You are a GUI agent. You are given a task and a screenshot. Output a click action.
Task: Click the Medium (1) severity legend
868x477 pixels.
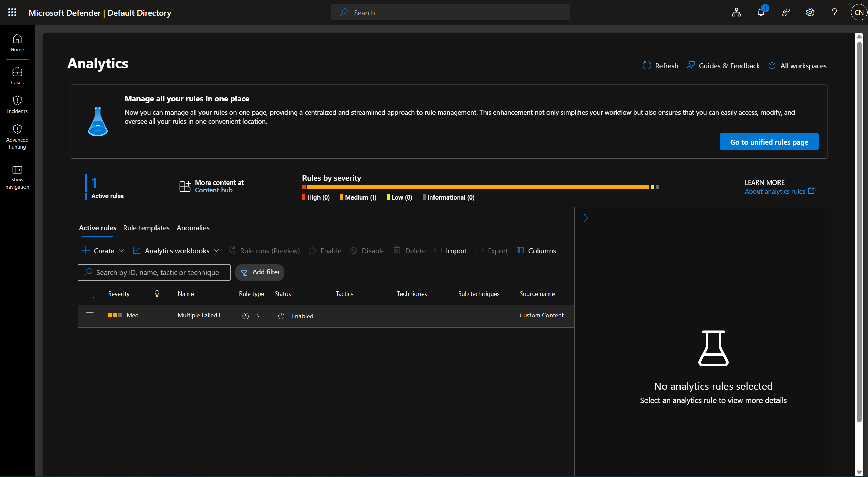pos(358,197)
